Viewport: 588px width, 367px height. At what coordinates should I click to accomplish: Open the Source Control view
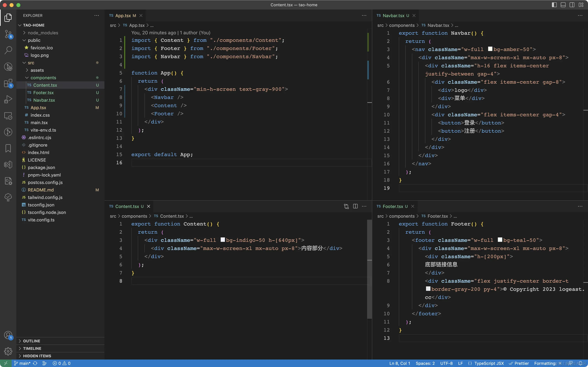8,34
